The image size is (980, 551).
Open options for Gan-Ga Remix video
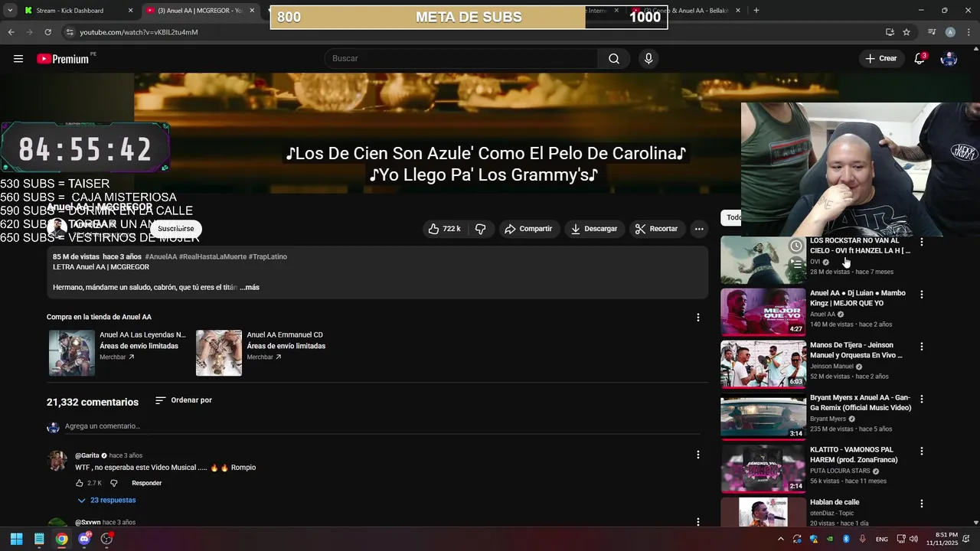(921, 399)
